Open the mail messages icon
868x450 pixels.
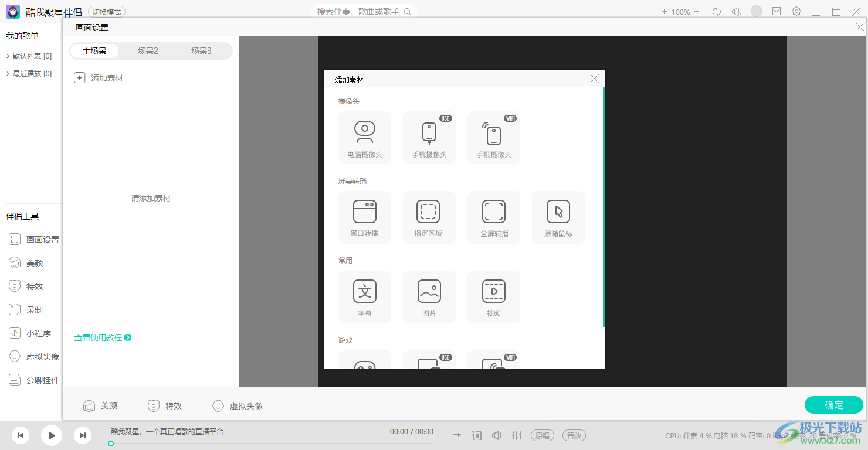point(777,11)
